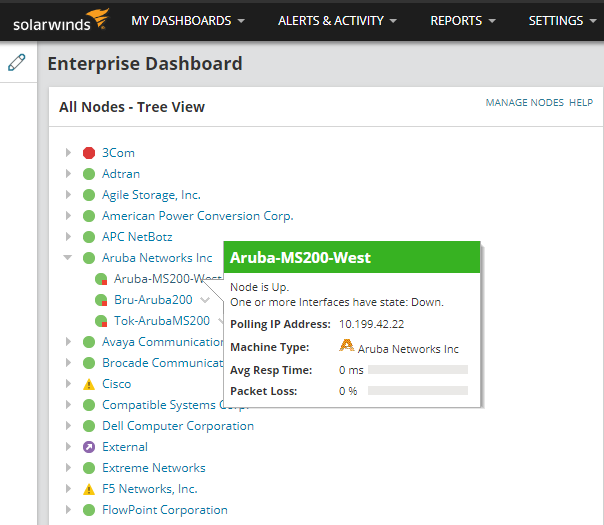
Task: Click the yellow warning icon beside Cisco
Action: coord(89,384)
